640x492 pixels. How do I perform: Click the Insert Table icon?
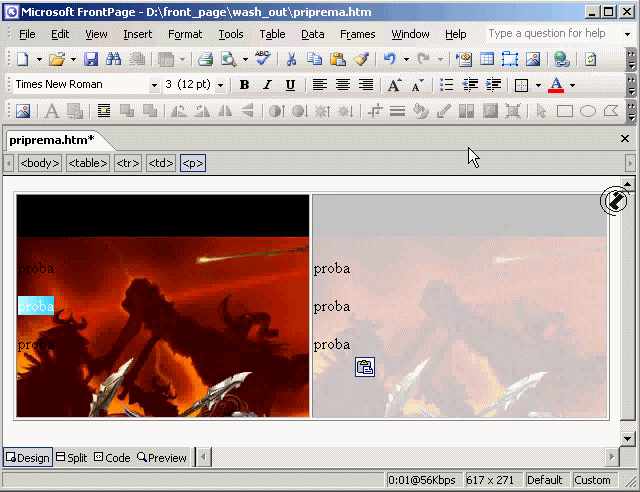(x=487, y=60)
